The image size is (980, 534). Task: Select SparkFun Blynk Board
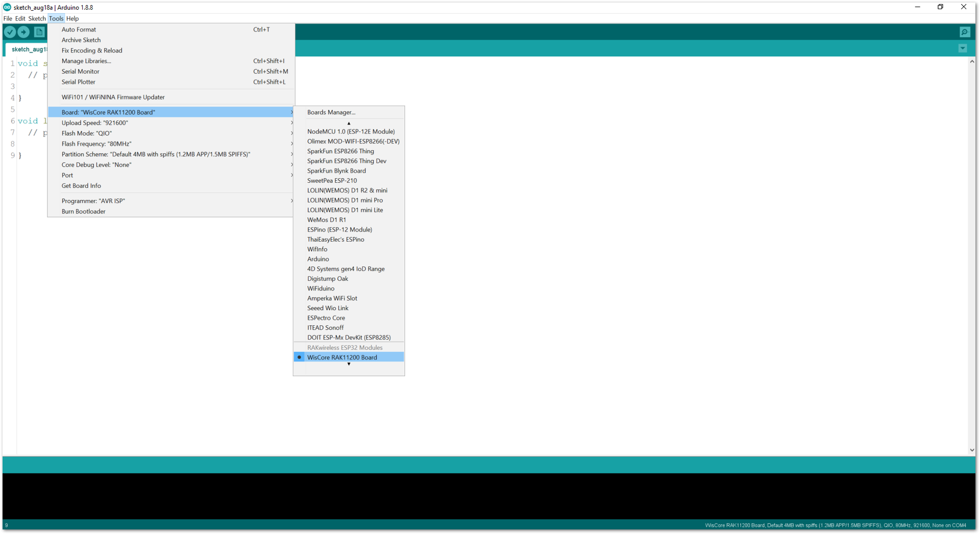pyautogui.click(x=349, y=171)
